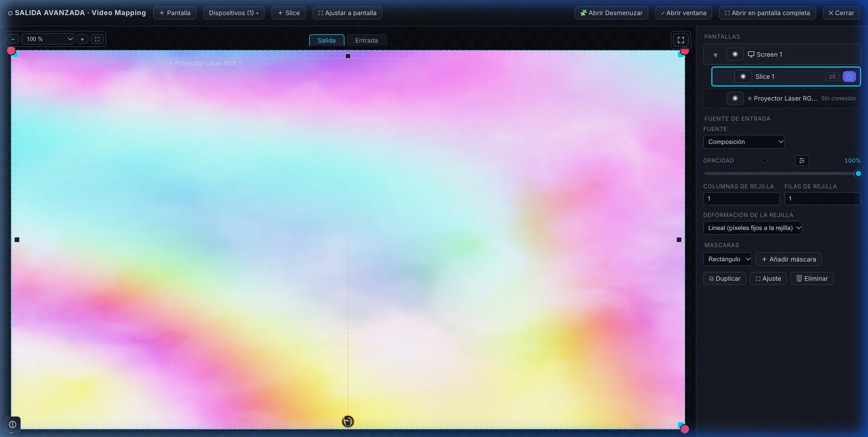Viewport: 868px width, 437px height.
Task: Click the + Slice button
Action: (289, 13)
